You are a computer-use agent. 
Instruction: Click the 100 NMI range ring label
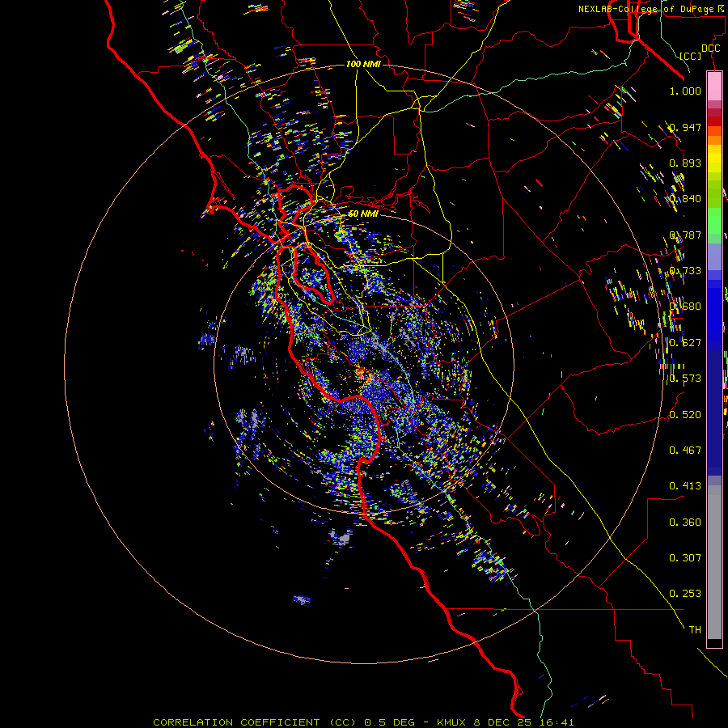point(363,64)
